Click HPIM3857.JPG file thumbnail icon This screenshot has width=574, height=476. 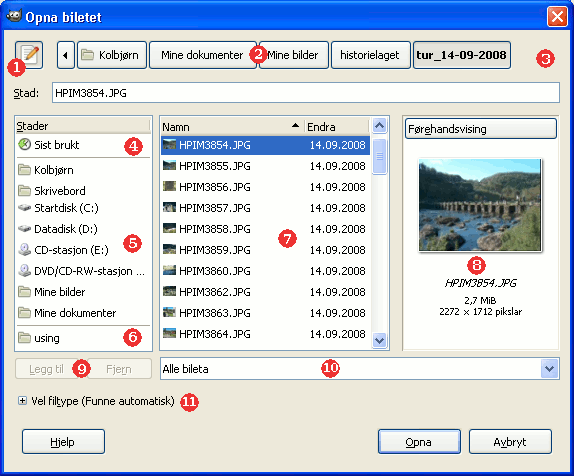point(169,208)
